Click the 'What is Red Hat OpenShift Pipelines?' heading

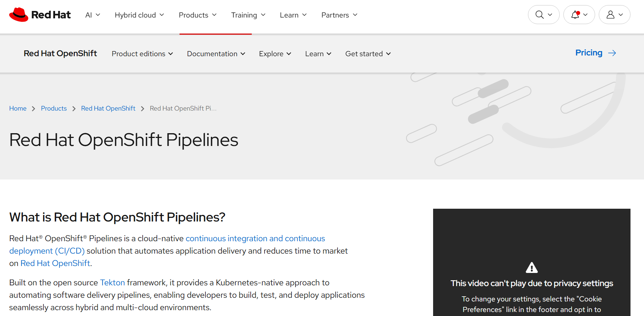point(117,217)
